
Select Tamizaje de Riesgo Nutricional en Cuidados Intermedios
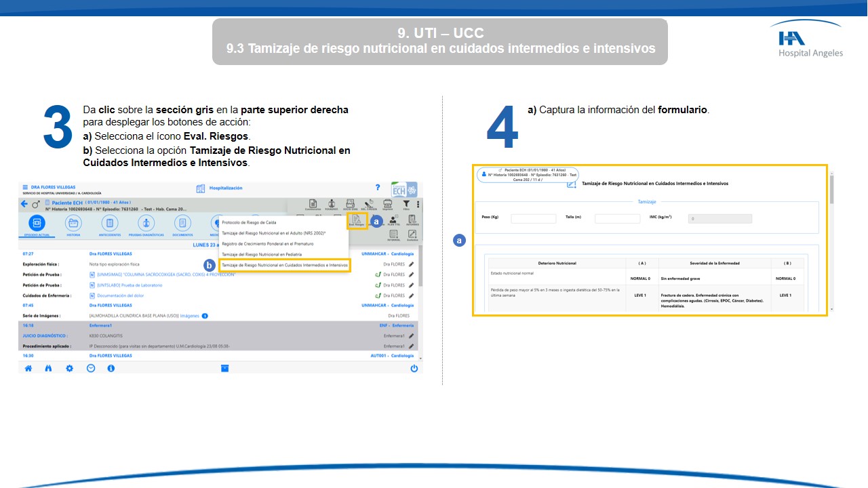[x=284, y=265]
